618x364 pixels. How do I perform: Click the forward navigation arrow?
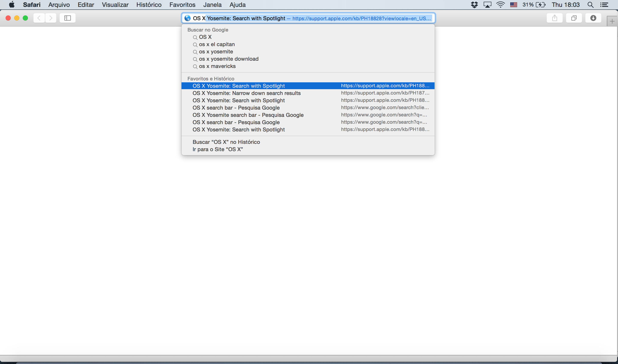click(50, 18)
